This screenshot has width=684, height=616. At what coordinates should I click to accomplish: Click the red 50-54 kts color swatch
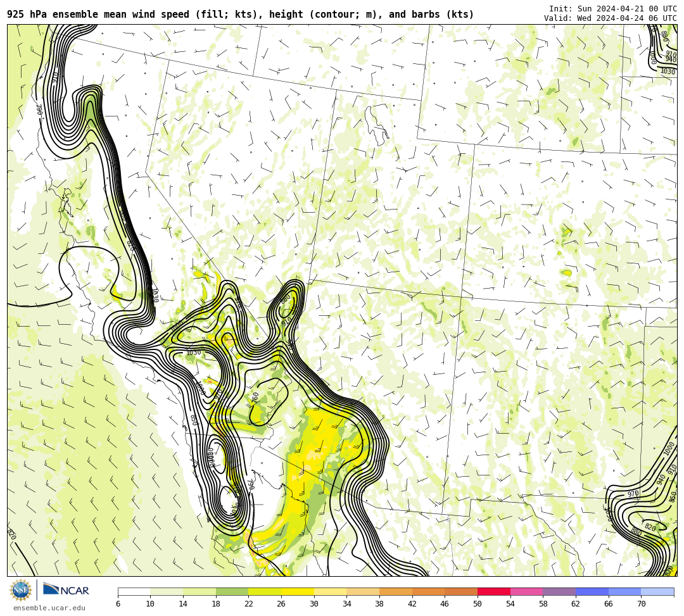pos(494,591)
